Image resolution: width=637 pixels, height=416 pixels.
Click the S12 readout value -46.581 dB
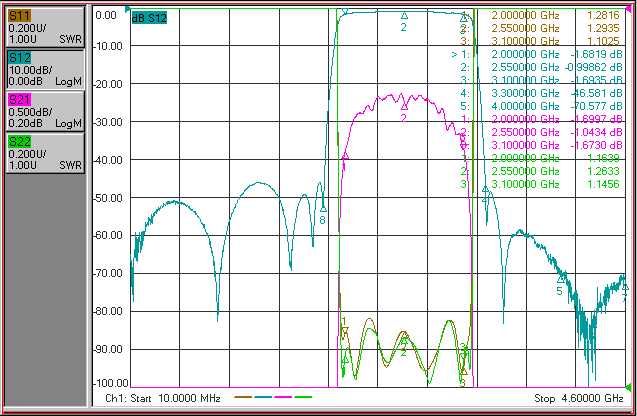(x=596, y=93)
